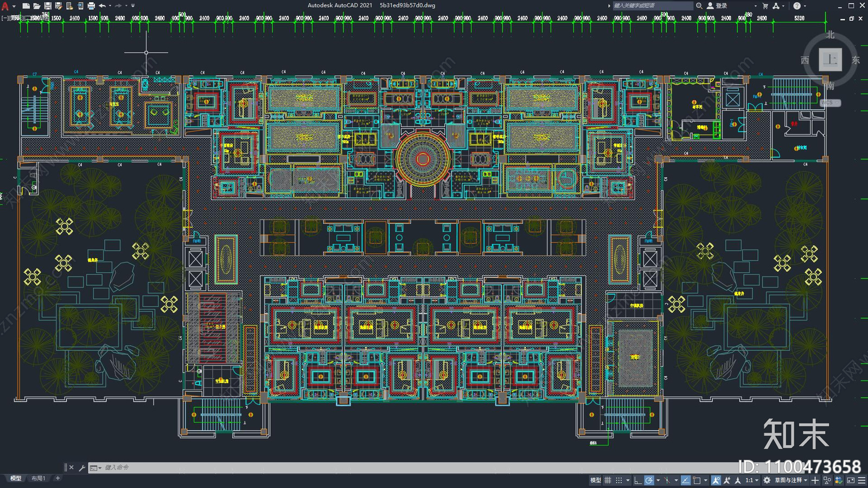This screenshot has width=868, height=488.
Task: Open the Help question mark icon
Action: click(796, 5)
